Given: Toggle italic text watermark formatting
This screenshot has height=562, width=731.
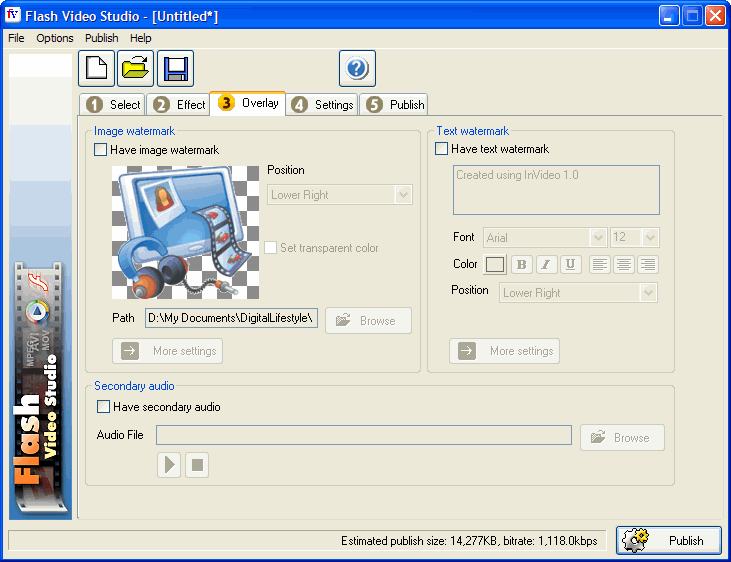Looking at the screenshot, I should coord(546,264).
